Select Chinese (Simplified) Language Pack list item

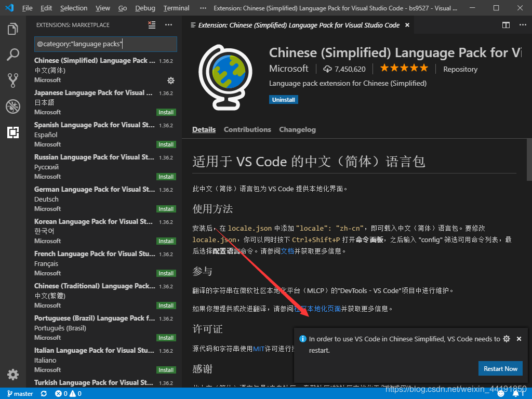(x=104, y=70)
